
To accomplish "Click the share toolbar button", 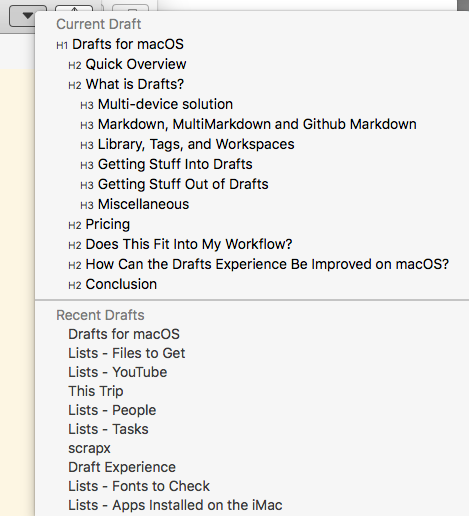I will (x=74, y=9).
